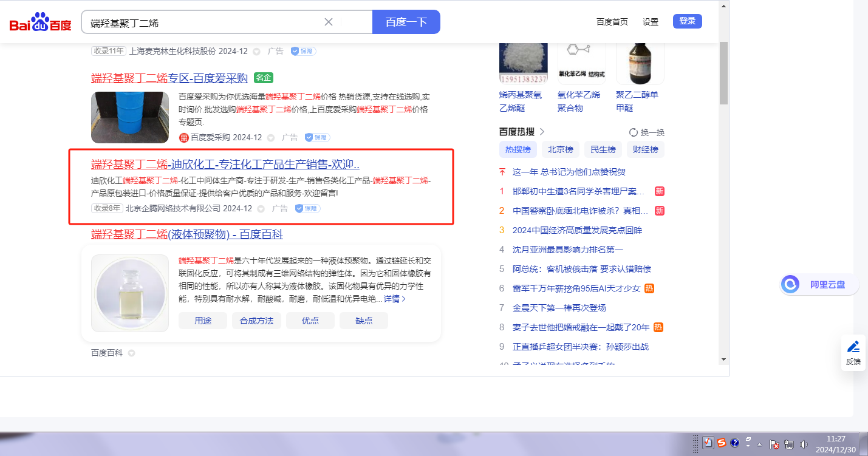
Task: Open Action Center flag icon in tray
Action: 774,444
